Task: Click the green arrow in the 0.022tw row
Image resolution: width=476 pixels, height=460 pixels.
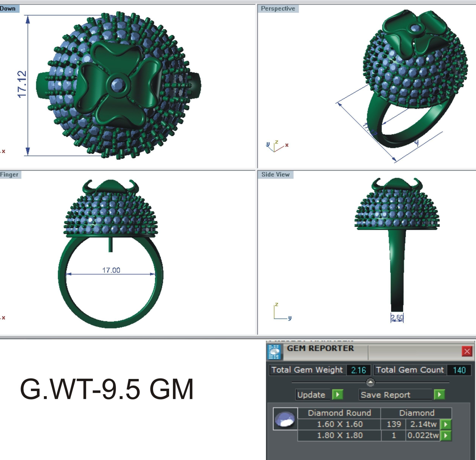Action: click(x=446, y=436)
